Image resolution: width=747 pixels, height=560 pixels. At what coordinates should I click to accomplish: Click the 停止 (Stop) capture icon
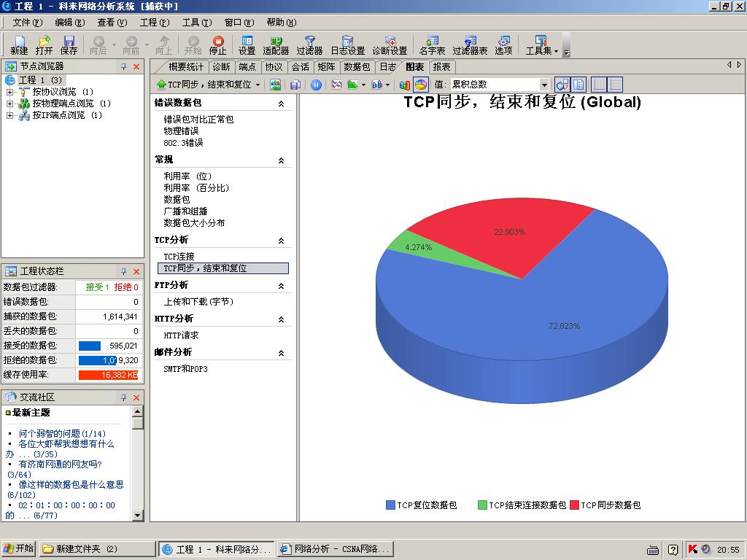click(x=217, y=44)
